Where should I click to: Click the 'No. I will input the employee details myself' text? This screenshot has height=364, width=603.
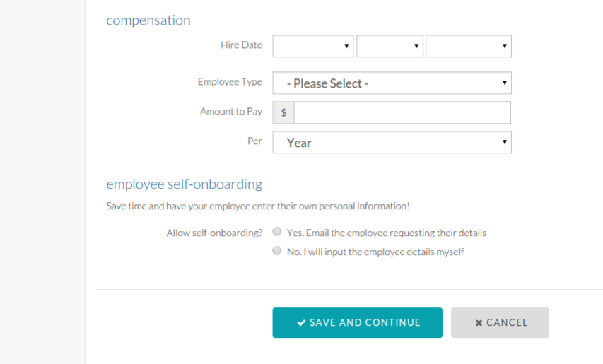(x=375, y=252)
